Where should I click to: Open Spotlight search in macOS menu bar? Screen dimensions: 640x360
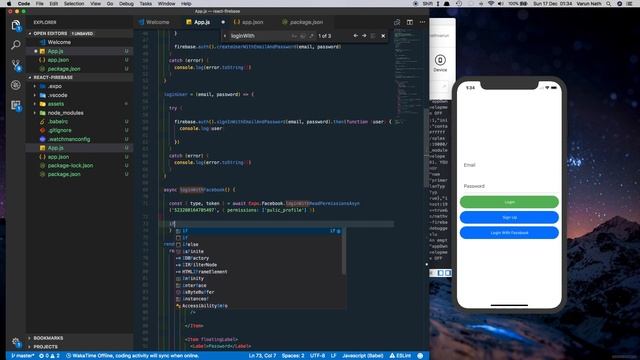coord(609,3)
